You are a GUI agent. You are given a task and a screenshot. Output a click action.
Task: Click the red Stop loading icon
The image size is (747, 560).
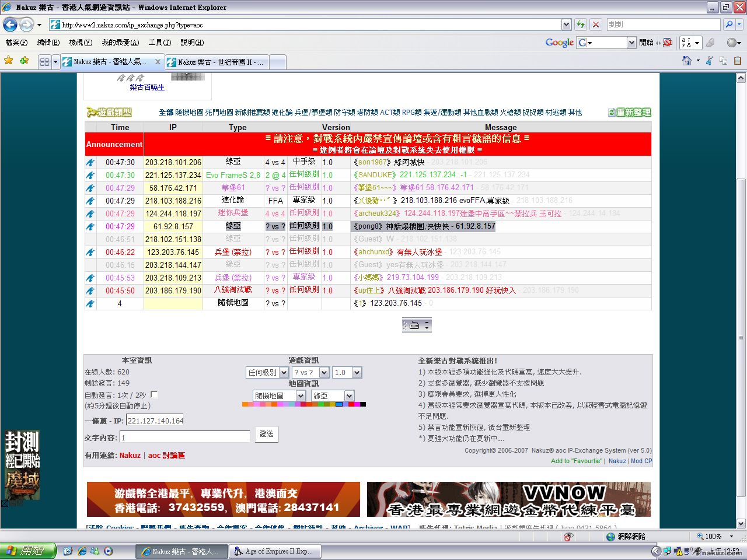coord(596,24)
